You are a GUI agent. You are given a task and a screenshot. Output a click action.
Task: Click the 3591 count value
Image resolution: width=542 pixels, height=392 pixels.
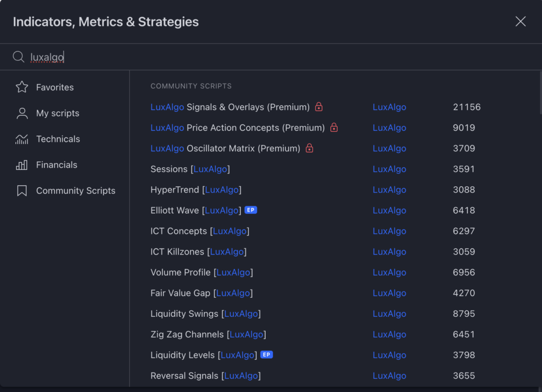[464, 169]
